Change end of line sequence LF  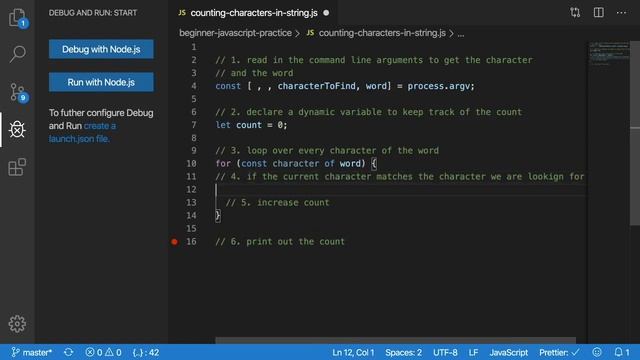point(473,352)
